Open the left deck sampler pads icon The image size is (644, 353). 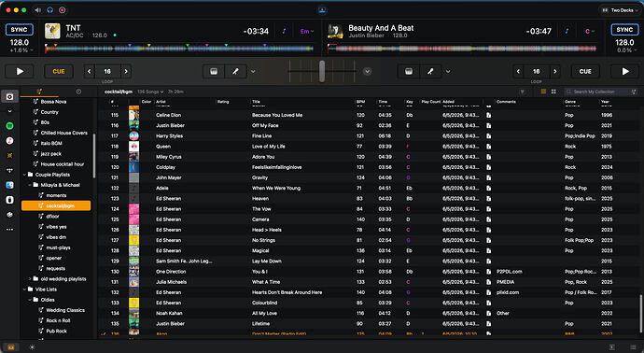pos(214,72)
